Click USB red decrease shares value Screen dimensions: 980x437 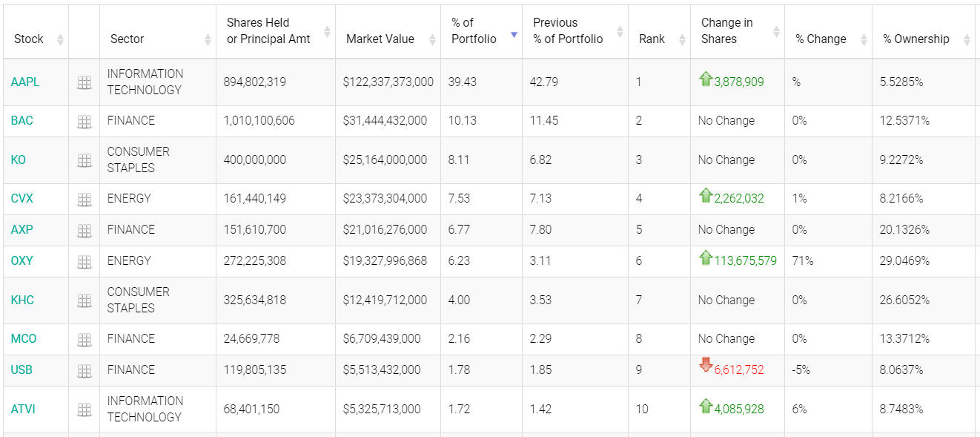738,369
